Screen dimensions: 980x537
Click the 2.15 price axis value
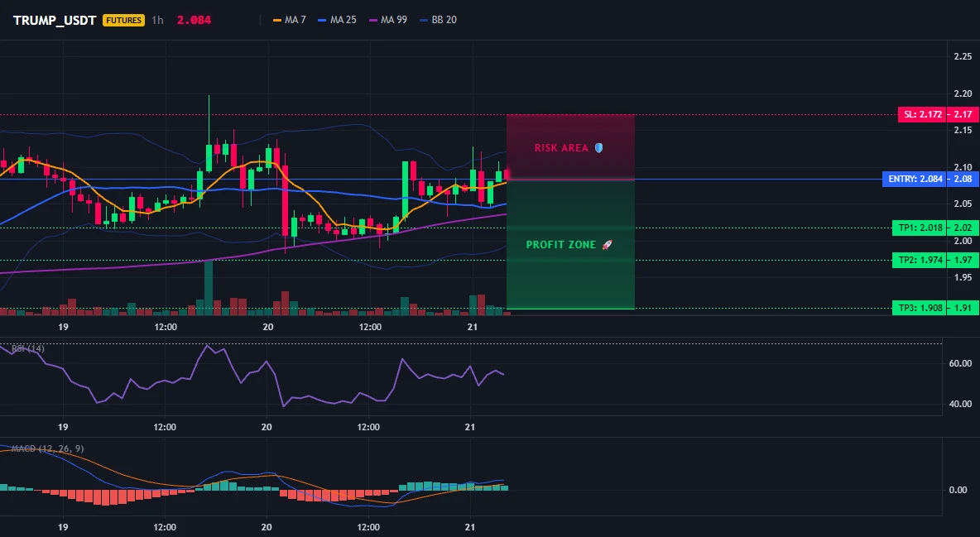click(963, 130)
